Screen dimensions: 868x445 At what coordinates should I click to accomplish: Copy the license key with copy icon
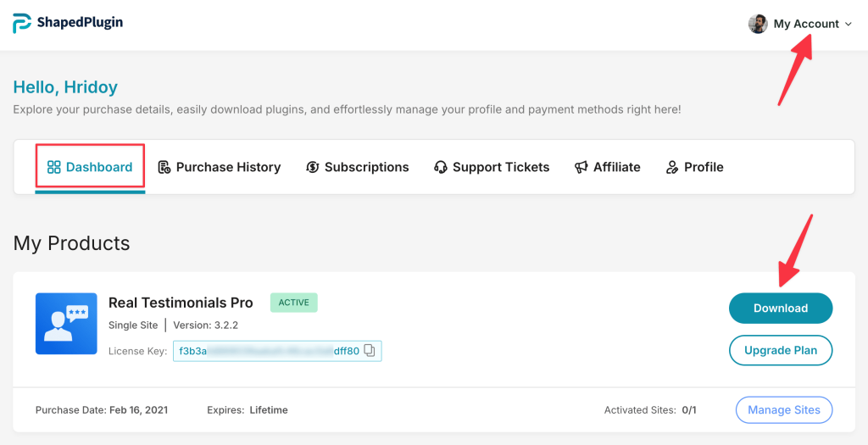point(370,350)
